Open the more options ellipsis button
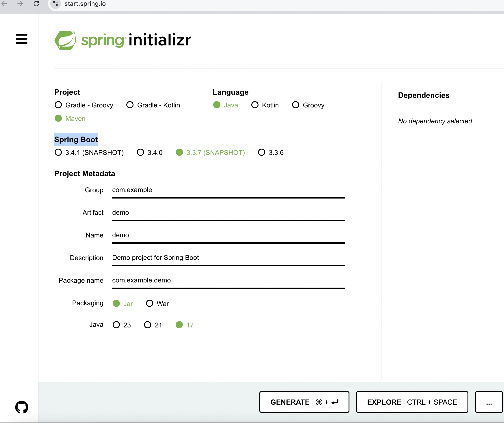The height and width of the screenshot is (423, 504). point(489,402)
